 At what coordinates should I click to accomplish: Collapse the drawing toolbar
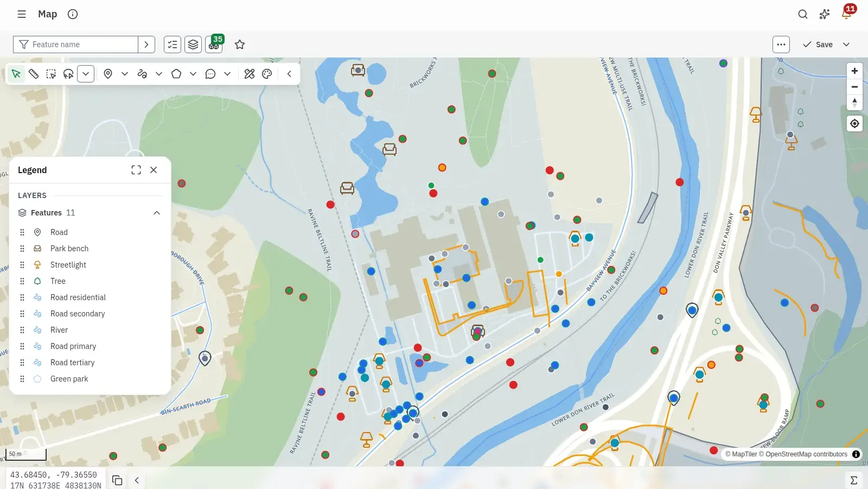click(289, 74)
